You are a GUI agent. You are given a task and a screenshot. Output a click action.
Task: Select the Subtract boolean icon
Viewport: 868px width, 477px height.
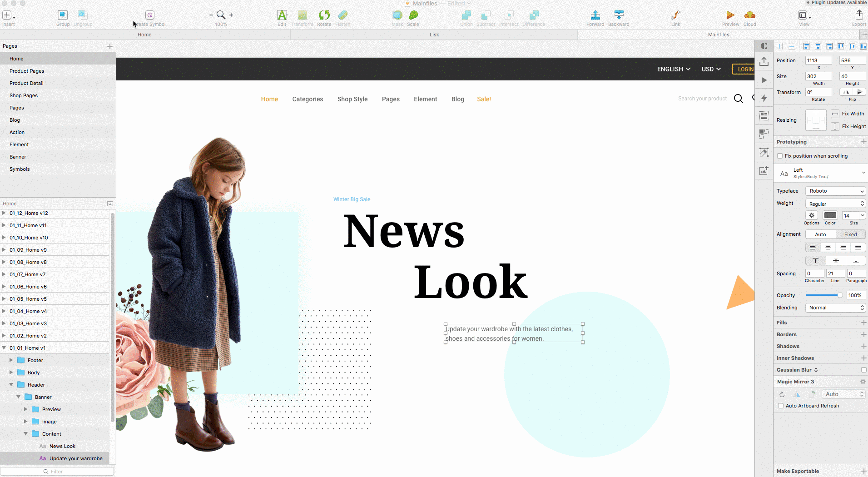tap(486, 16)
